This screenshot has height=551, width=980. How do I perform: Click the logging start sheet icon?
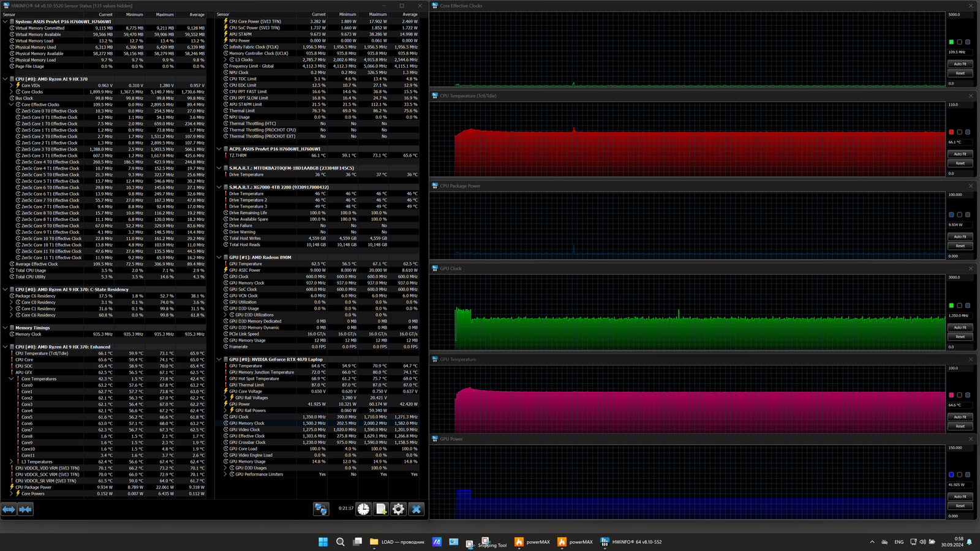pos(381,509)
